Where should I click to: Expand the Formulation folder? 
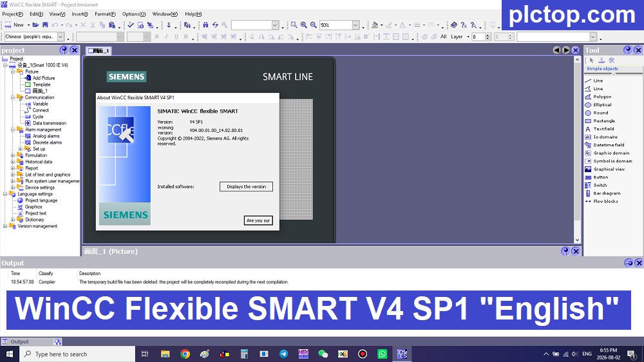(13, 155)
